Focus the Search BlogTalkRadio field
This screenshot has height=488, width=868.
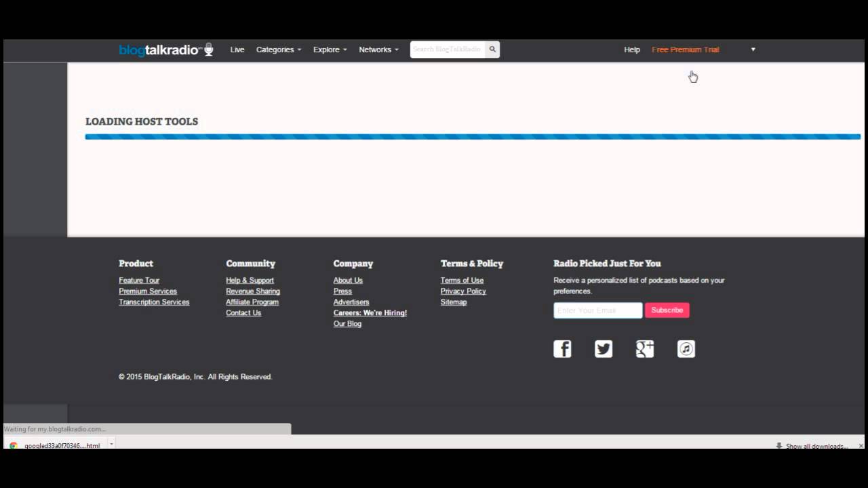point(448,49)
